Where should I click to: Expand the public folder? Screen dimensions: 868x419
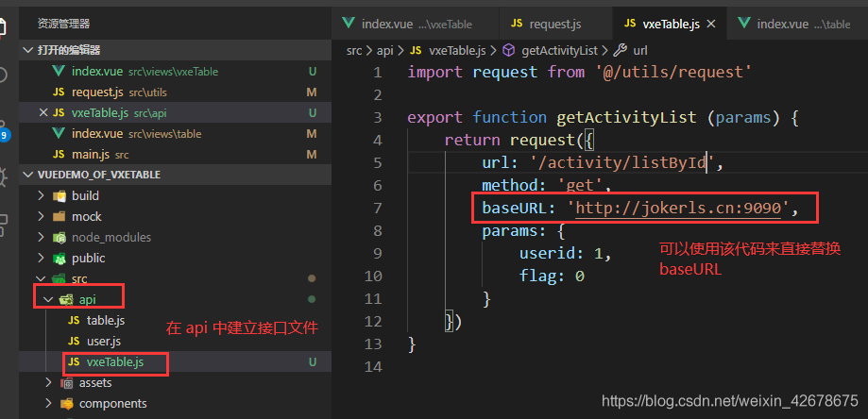click(41, 259)
